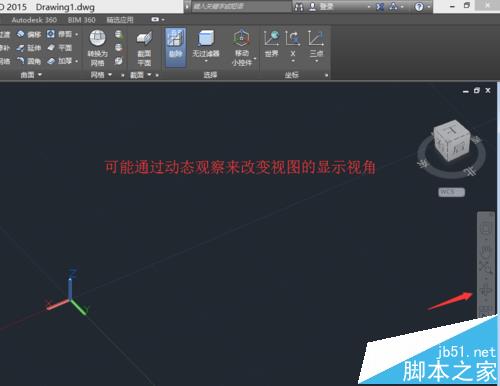Open the WCS coordinate system dropdown
Viewport: 500px width, 386px height.
[x=451, y=192]
